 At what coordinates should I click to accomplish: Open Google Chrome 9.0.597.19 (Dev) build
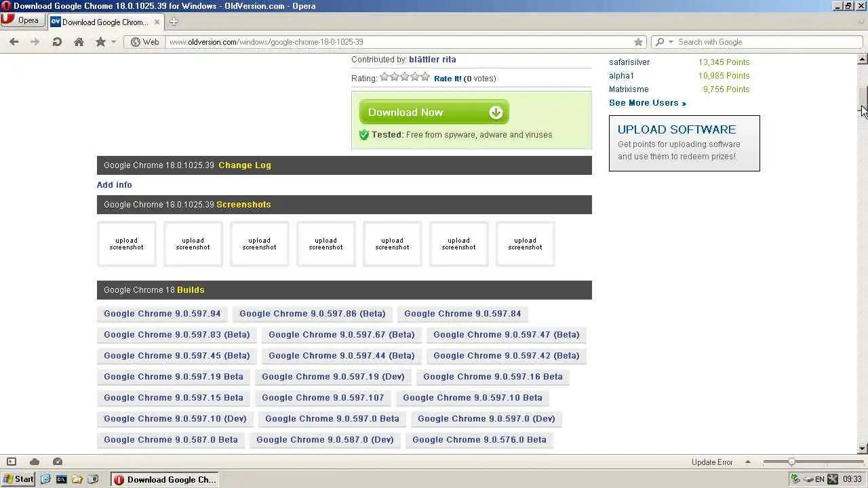[333, 377]
